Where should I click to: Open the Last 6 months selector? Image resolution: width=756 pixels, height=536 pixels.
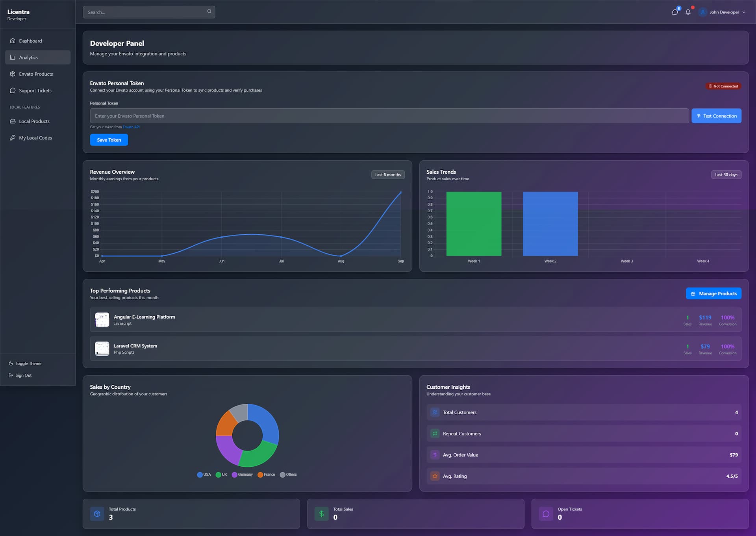pos(387,175)
